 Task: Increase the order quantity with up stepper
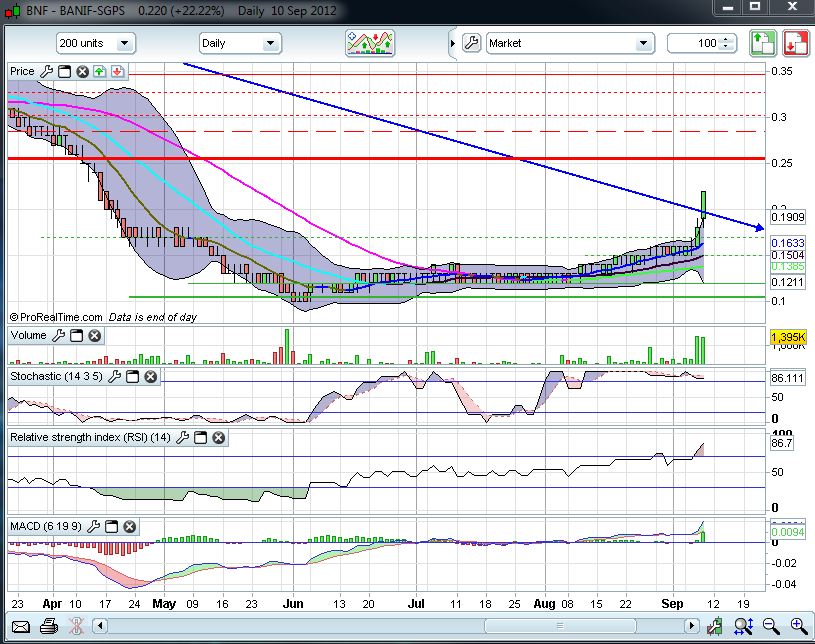click(x=727, y=40)
